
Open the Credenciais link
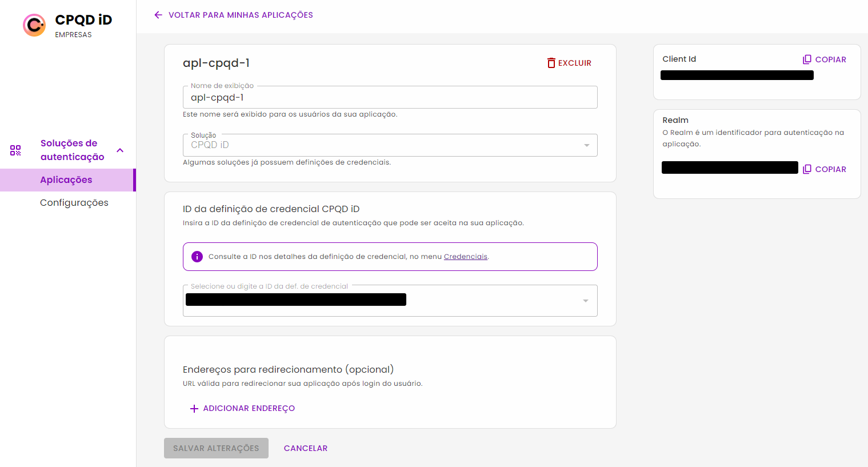[465, 256]
